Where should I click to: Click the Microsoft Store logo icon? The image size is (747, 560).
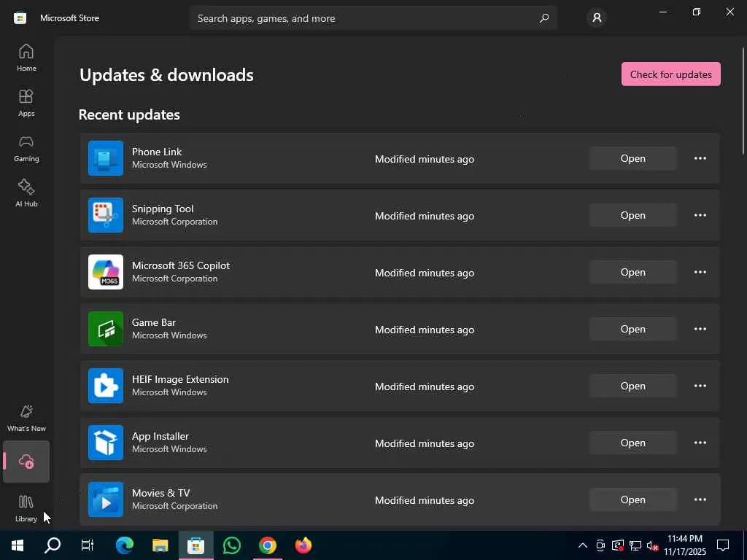(x=20, y=18)
